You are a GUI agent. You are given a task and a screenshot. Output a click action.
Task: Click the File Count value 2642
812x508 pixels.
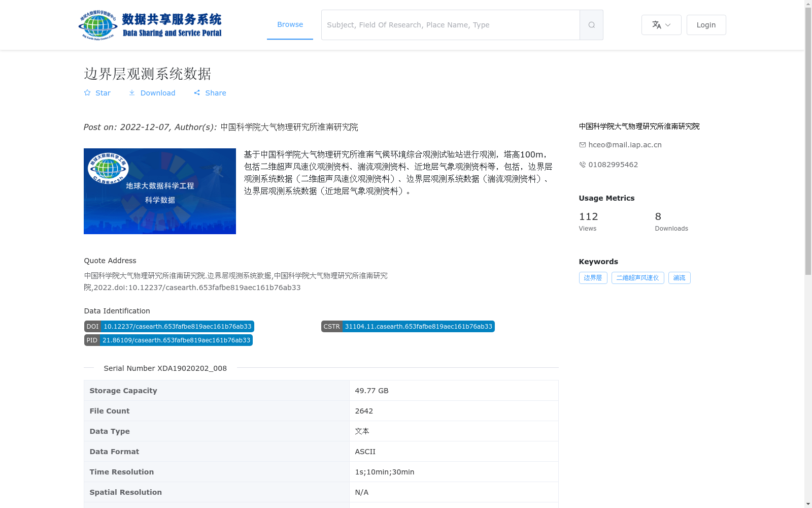pos(364,411)
